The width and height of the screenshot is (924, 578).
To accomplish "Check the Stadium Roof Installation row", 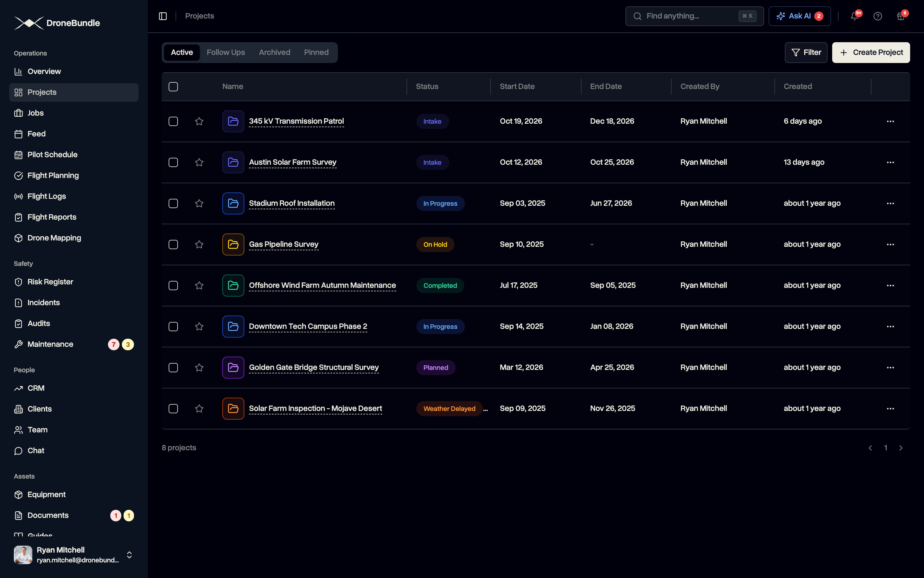I will [173, 203].
